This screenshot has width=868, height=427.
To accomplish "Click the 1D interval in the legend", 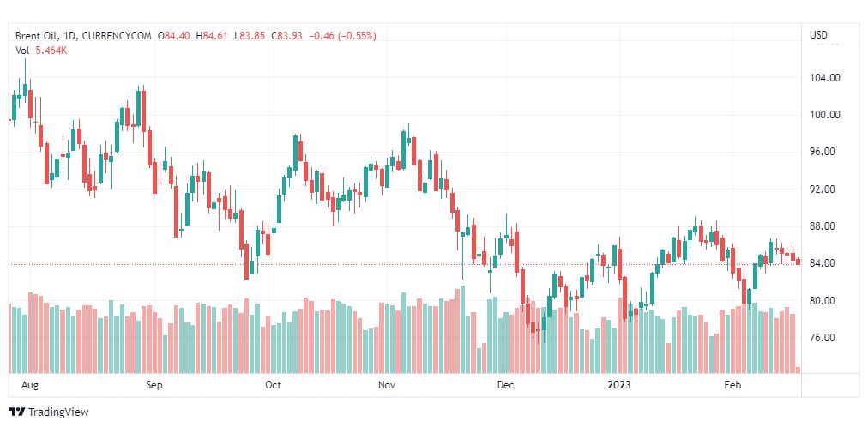I will [x=70, y=36].
